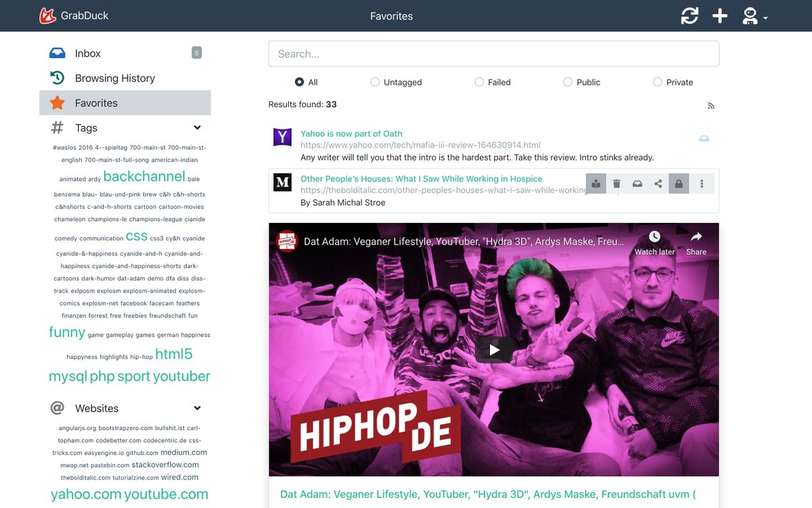The image size is (812, 508).
Task: Open the three-dot more options menu
Action: (x=702, y=184)
